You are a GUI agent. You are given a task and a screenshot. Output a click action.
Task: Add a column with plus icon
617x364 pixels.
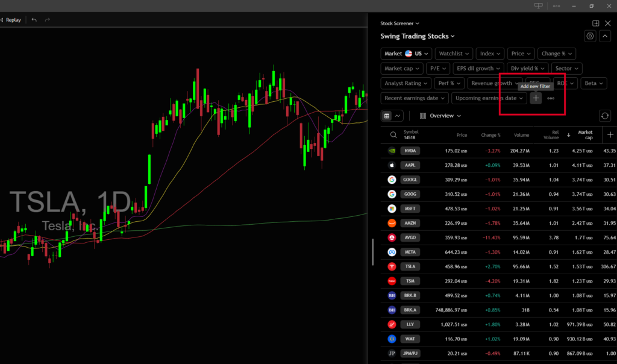tap(610, 135)
